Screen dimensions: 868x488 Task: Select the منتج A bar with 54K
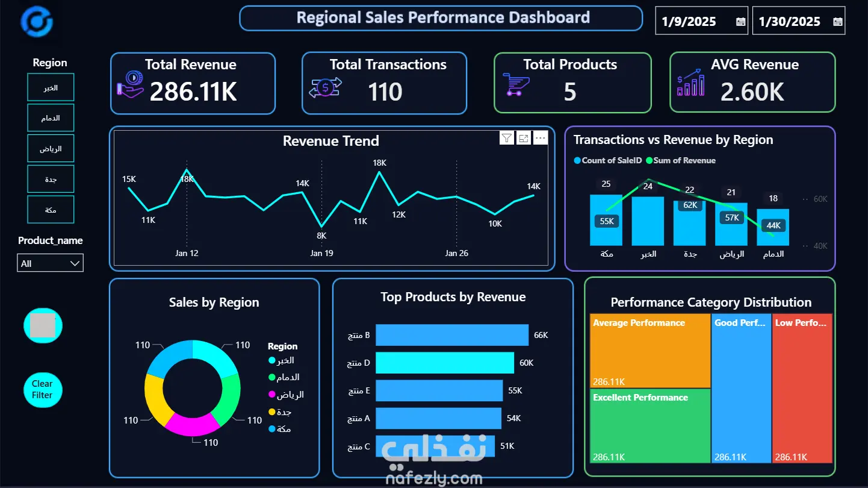point(438,418)
